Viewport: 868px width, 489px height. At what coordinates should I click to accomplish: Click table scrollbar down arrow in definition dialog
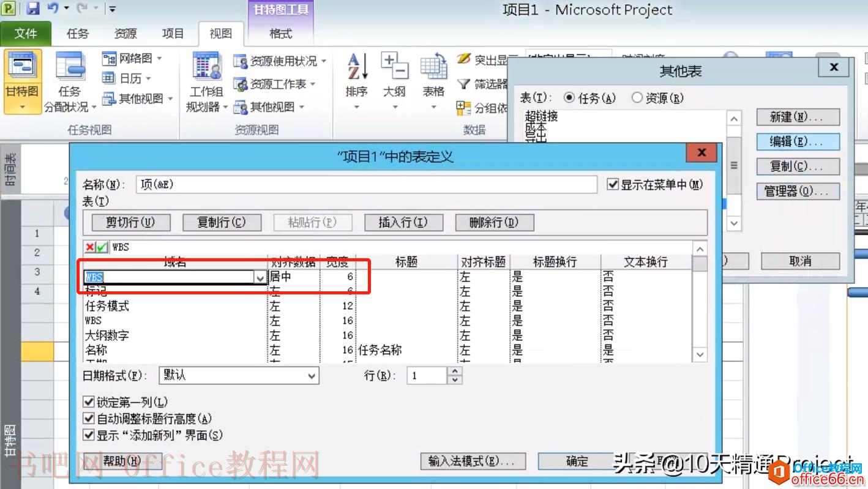coord(700,354)
